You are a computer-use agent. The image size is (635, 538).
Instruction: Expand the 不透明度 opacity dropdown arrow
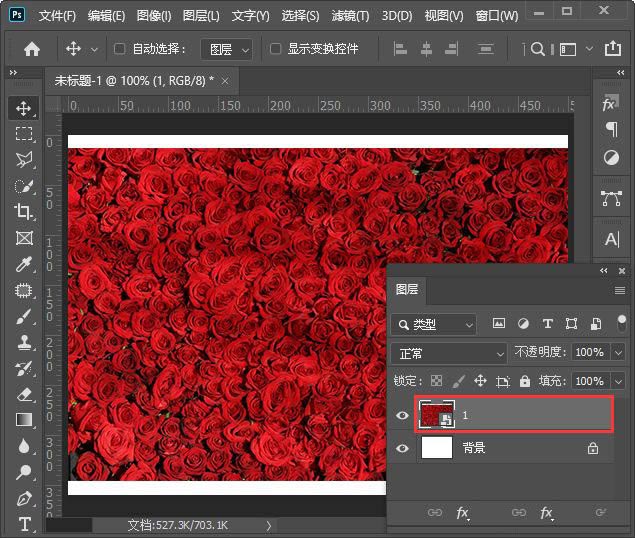point(618,353)
